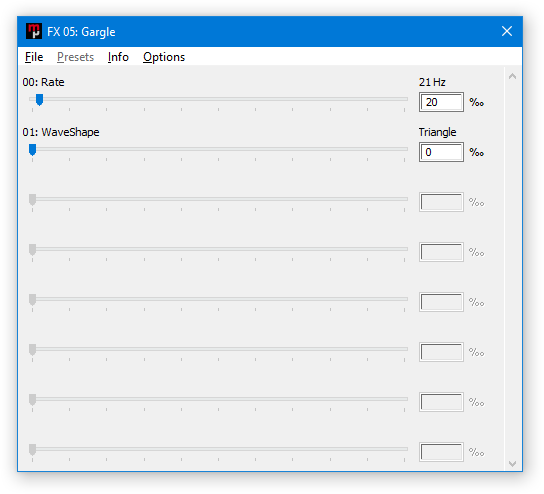Image resolution: width=544 pixels, height=494 pixels.
Task: Open the Info menu
Action: [118, 57]
